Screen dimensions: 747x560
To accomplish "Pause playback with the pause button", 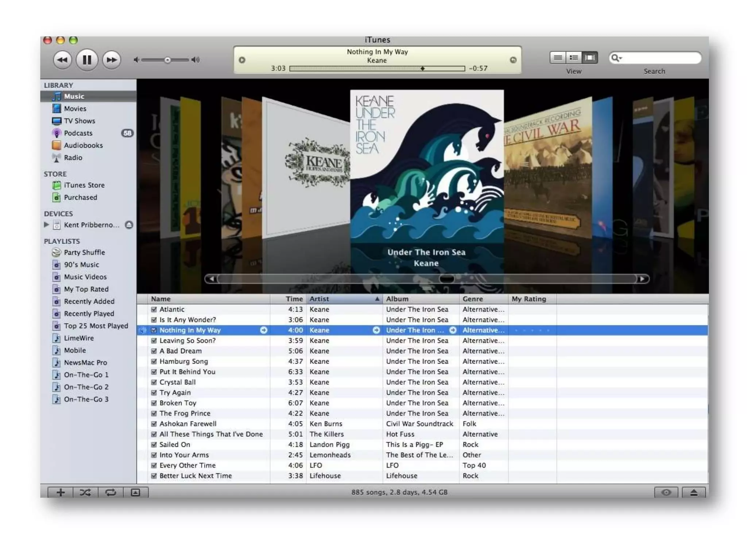I will coord(87,59).
